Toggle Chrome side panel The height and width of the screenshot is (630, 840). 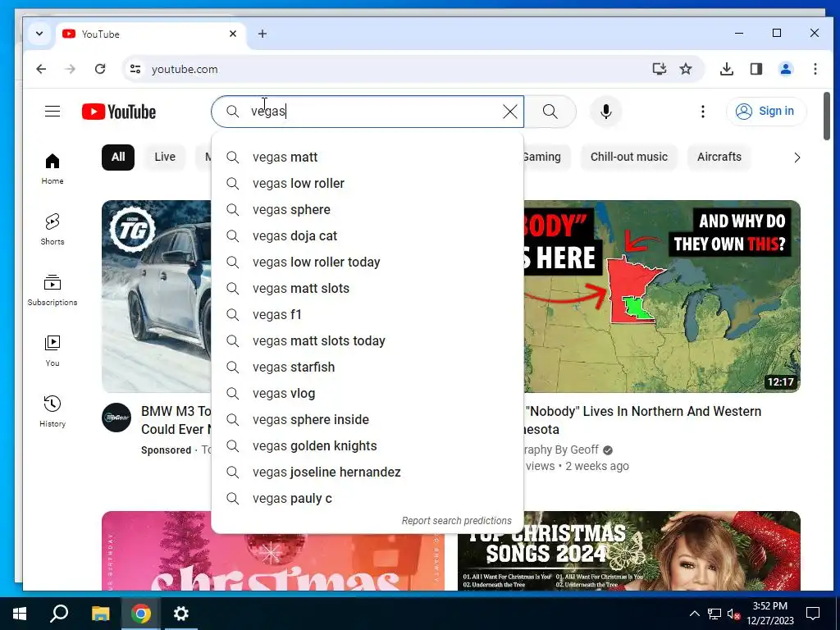pos(756,69)
